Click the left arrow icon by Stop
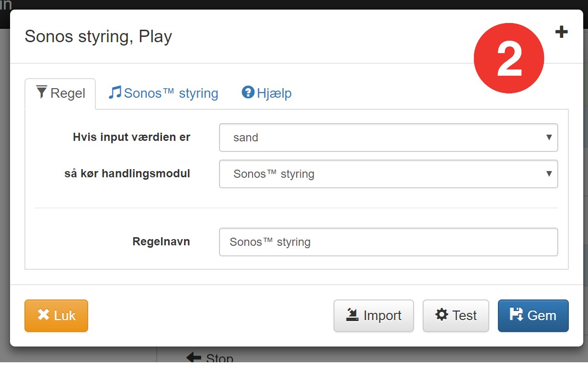 (194, 357)
